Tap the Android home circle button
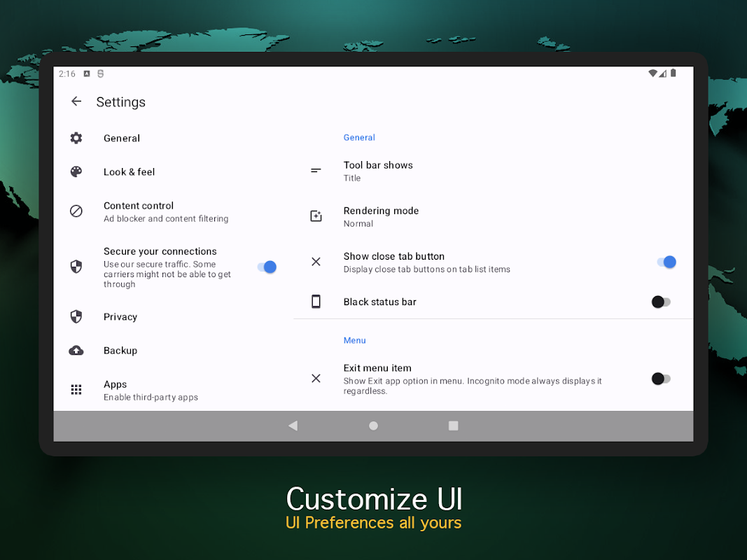 (374, 426)
